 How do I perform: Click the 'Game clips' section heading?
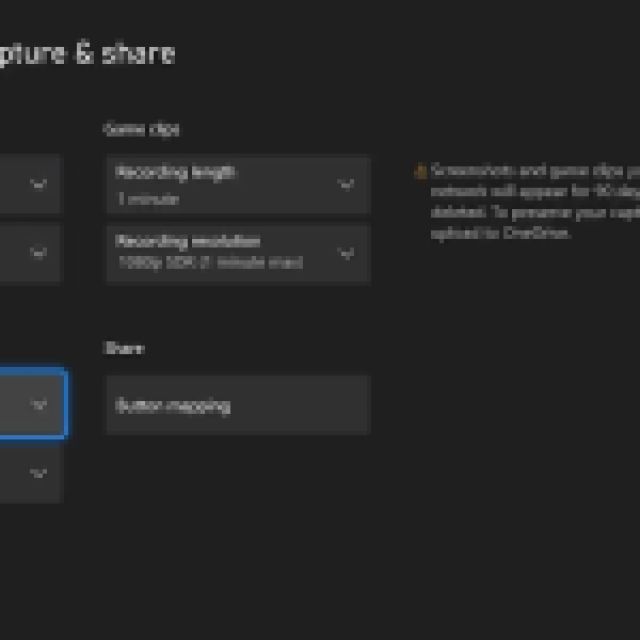click(x=141, y=129)
